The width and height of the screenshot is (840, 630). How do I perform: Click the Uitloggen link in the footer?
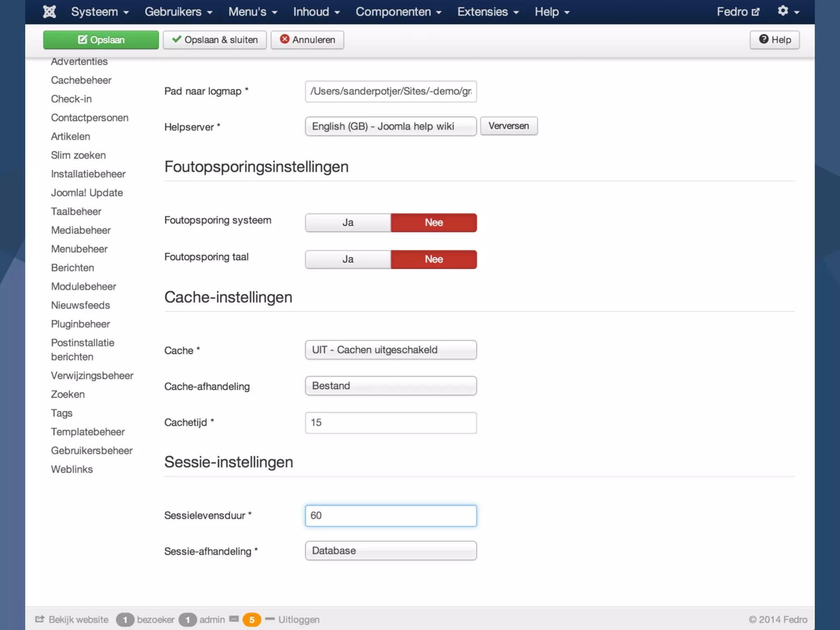point(299,619)
